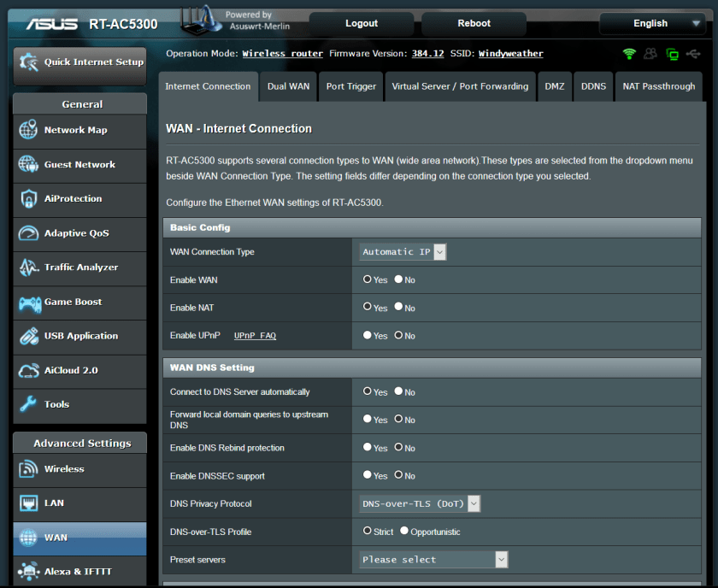
Task: Choose Opportunistic DNS-over-TLS profile
Action: point(404,532)
